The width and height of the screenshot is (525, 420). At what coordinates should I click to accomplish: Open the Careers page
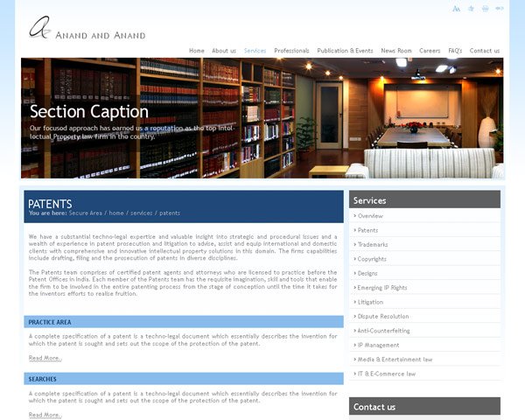click(430, 51)
